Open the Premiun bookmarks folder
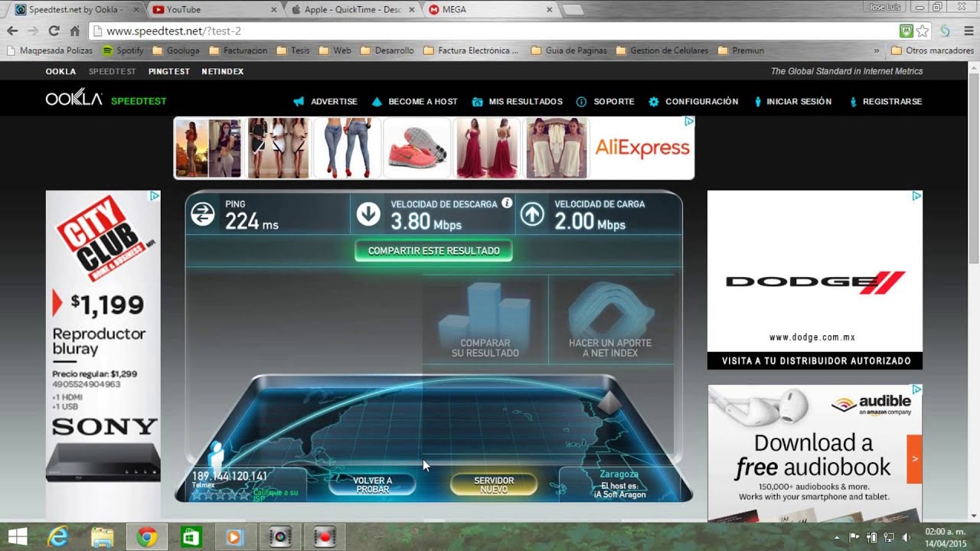This screenshot has height=551, width=980. click(741, 51)
